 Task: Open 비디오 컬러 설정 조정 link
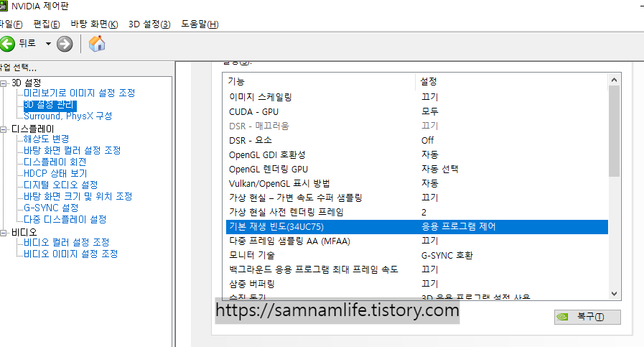click(x=67, y=243)
